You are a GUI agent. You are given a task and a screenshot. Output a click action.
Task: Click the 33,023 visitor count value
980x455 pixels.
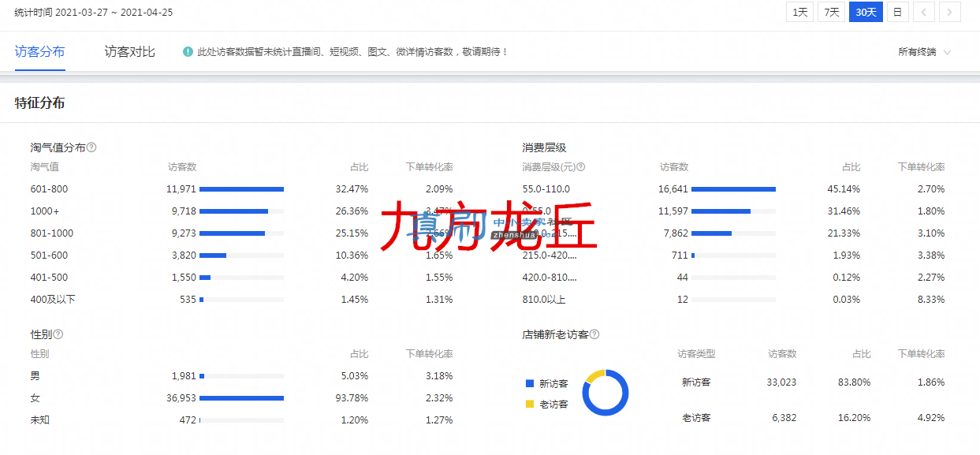coord(781,382)
